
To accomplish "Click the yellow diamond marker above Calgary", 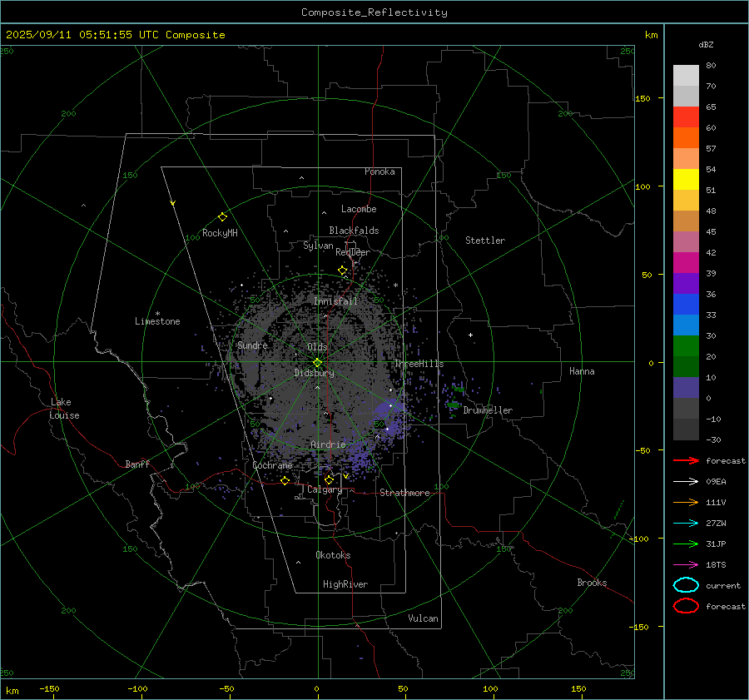I will pos(329,479).
